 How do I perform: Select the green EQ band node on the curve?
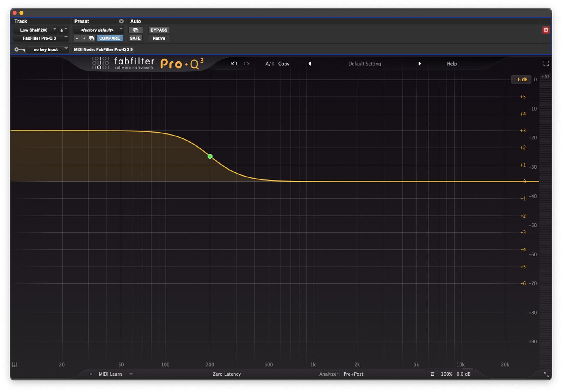pos(210,157)
